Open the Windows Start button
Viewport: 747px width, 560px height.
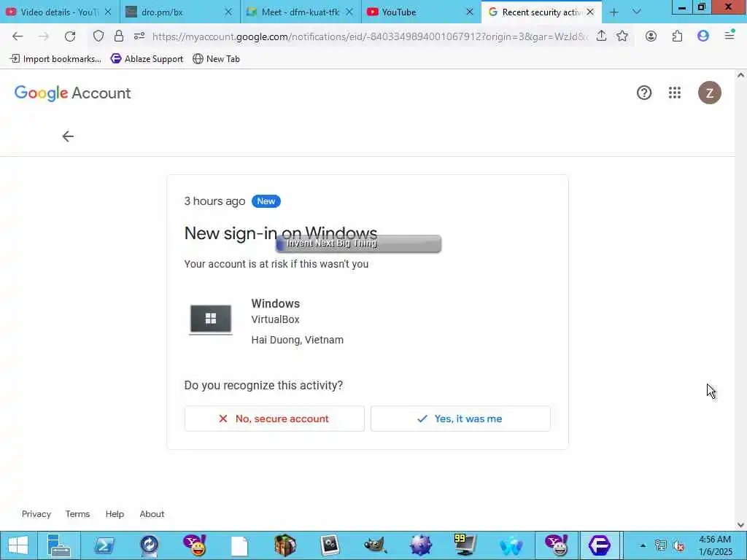click(x=18, y=545)
